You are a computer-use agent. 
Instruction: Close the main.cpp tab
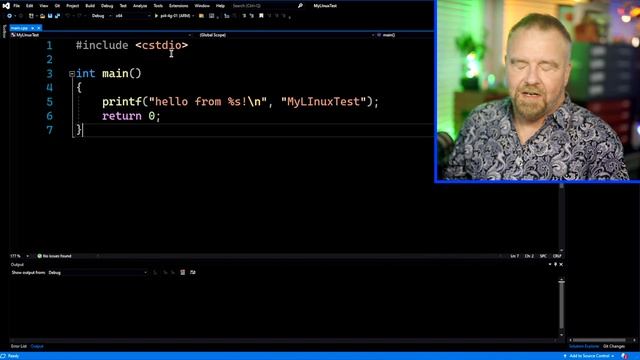39,28
